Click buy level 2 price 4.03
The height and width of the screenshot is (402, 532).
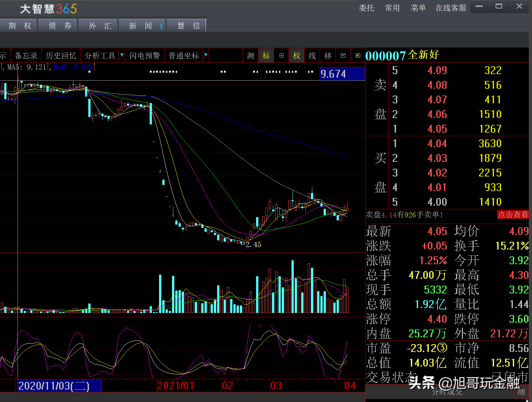437,158
